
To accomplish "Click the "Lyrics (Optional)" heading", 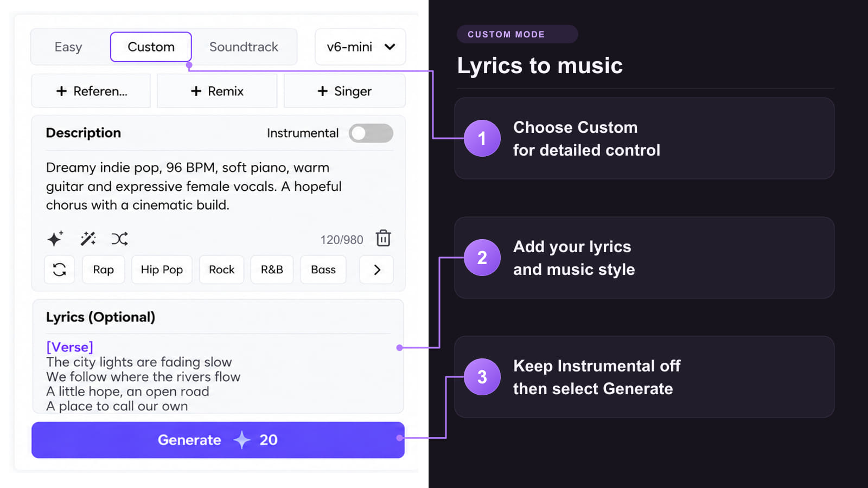I will click(x=100, y=317).
